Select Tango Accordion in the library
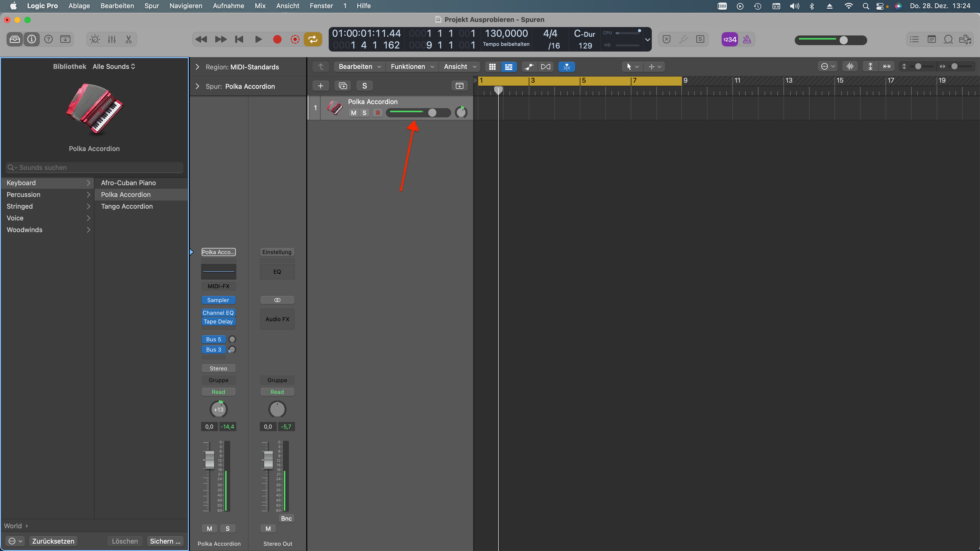Image resolution: width=980 pixels, height=551 pixels. click(127, 206)
